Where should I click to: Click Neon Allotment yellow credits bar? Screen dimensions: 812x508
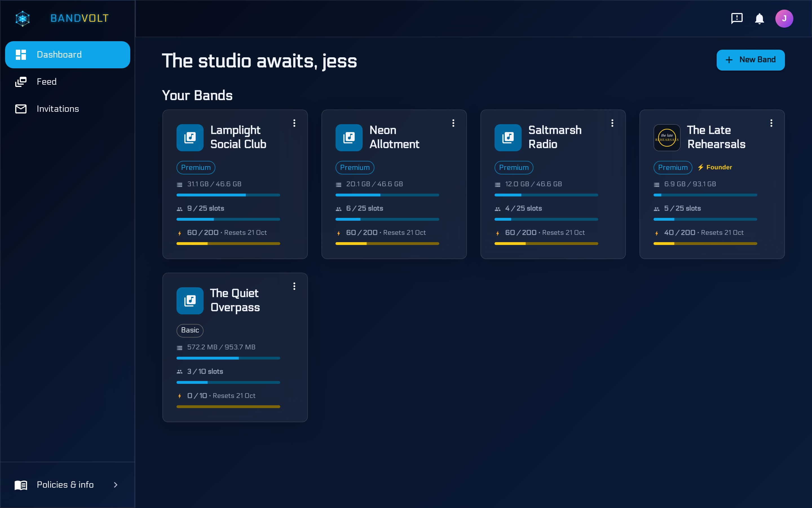tap(387, 243)
